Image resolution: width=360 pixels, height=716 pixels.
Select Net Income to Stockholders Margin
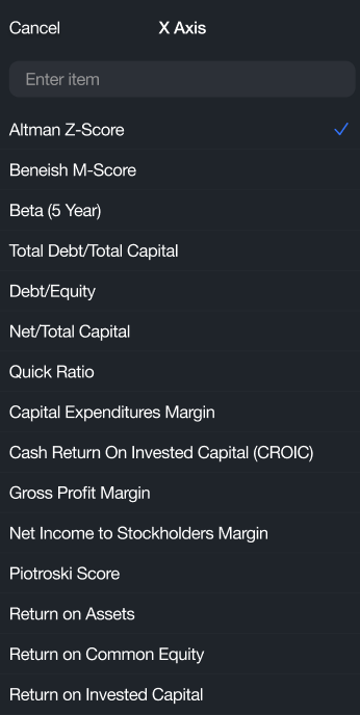click(x=180, y=533)
